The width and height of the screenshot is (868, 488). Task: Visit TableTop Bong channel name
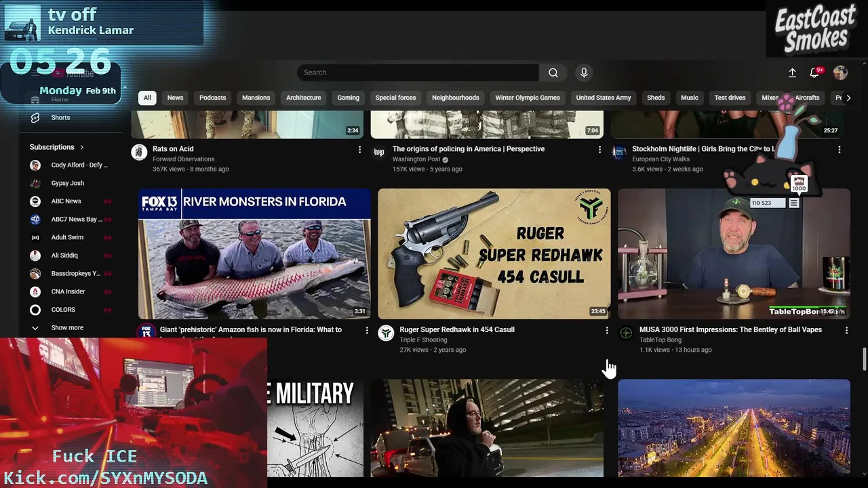coord(660,340)
